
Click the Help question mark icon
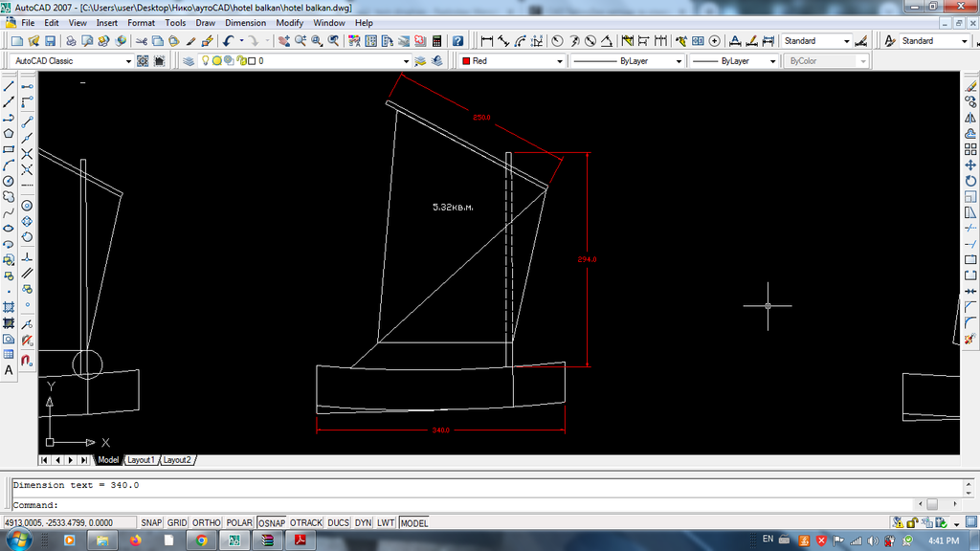[457, 41]
